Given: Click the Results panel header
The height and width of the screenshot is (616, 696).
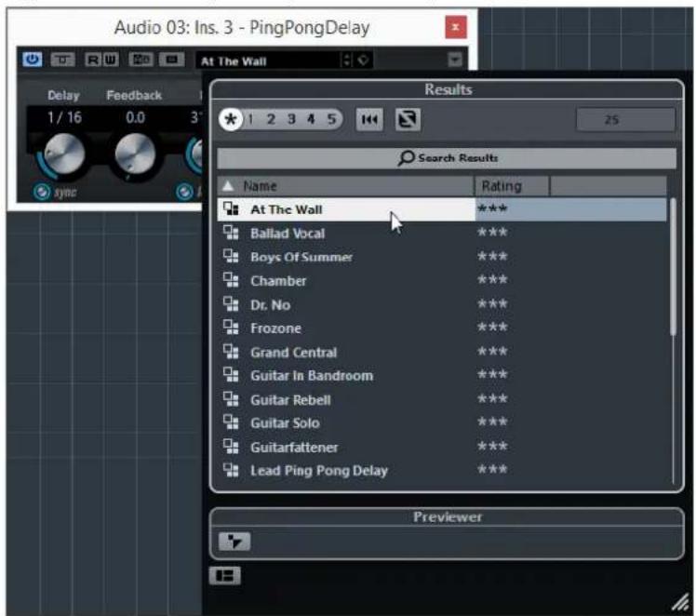Looking at the screenshot, I should pyautogui.click(x=448, y=89).
